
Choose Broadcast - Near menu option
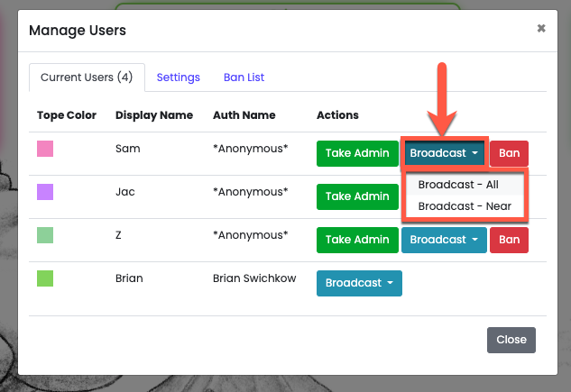[465, 206]
